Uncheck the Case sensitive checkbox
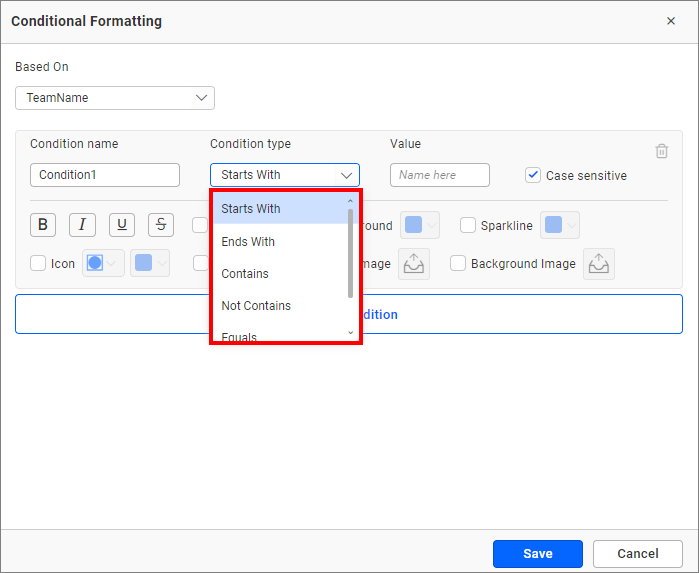Viewport: 699px width, 573px height. click(x=533, y=175)
